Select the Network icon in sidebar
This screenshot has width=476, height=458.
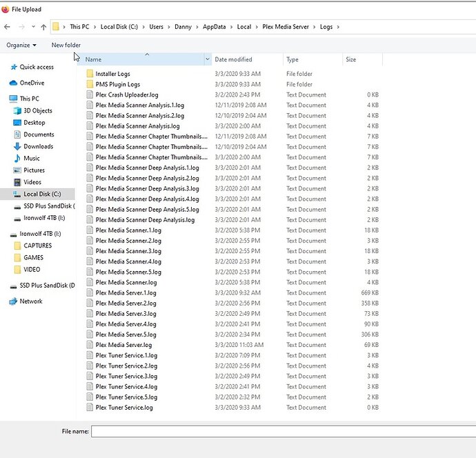point(13,301)
